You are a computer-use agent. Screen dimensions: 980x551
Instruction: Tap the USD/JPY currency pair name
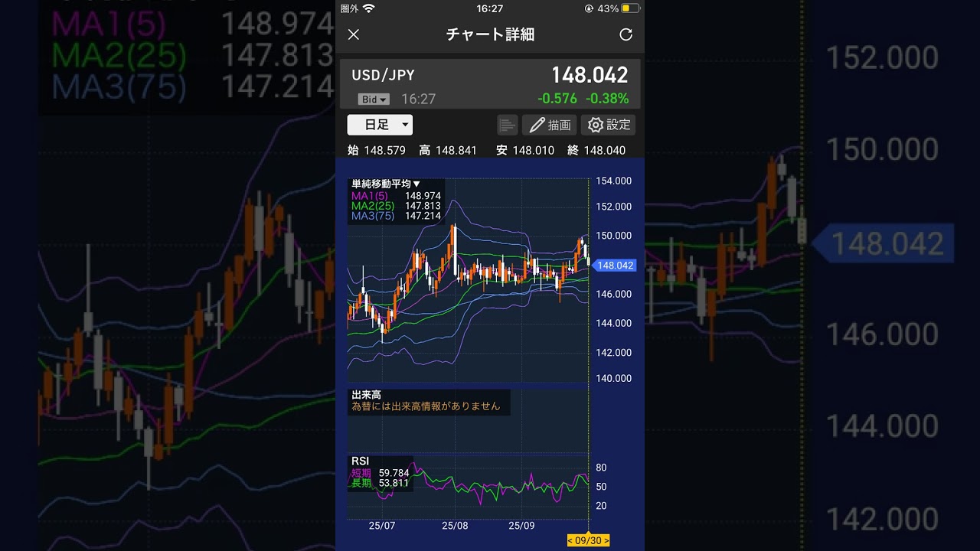pos(383,75)
